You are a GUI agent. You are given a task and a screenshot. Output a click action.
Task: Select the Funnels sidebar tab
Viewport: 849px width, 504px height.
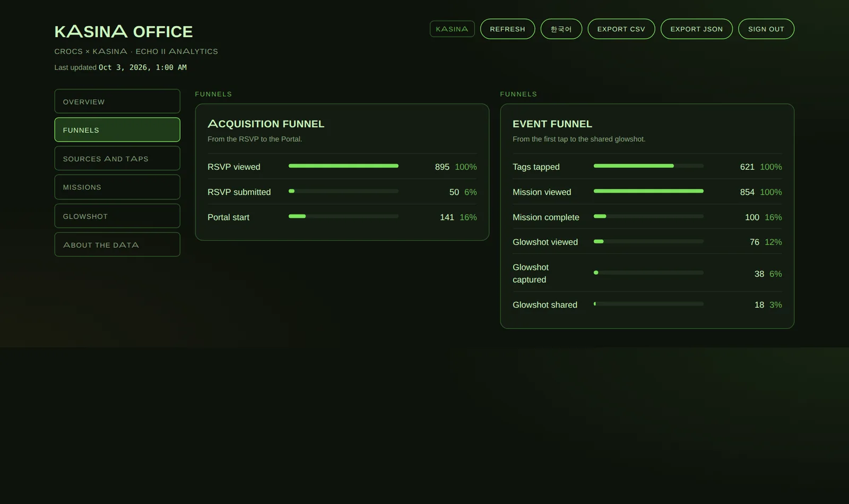click(x=117, y=130)
